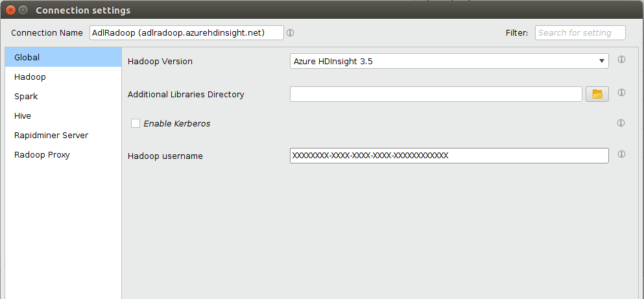Click the info icon for Hadoop Version
Screen dimensions: 644x299
pos(621,60)
